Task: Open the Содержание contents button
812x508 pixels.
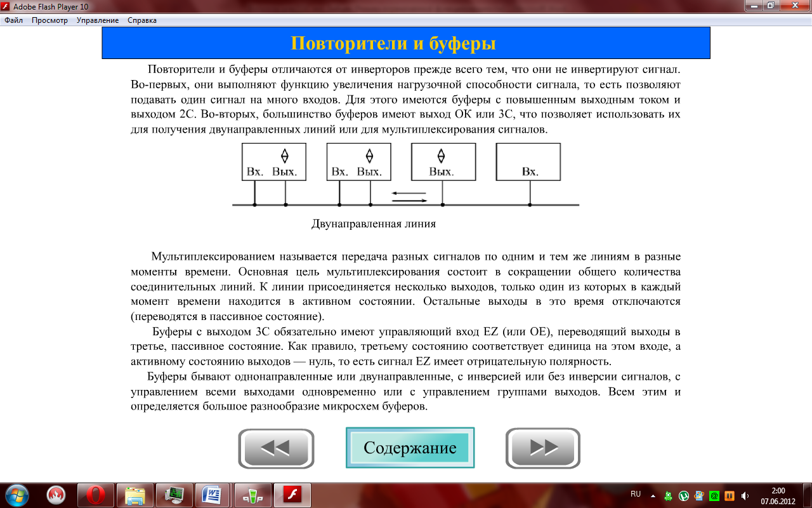Action: 410,448
